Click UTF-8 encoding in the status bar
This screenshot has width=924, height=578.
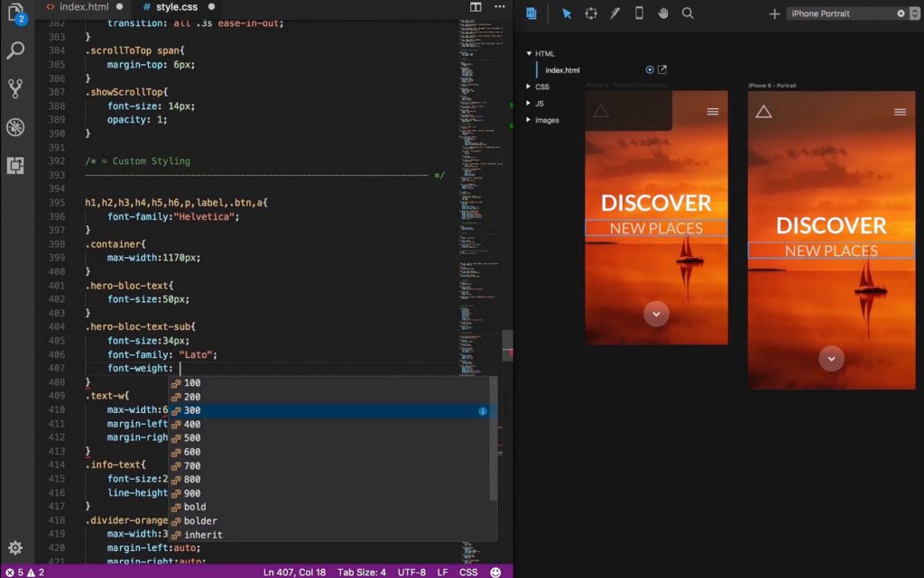(413, 572)
